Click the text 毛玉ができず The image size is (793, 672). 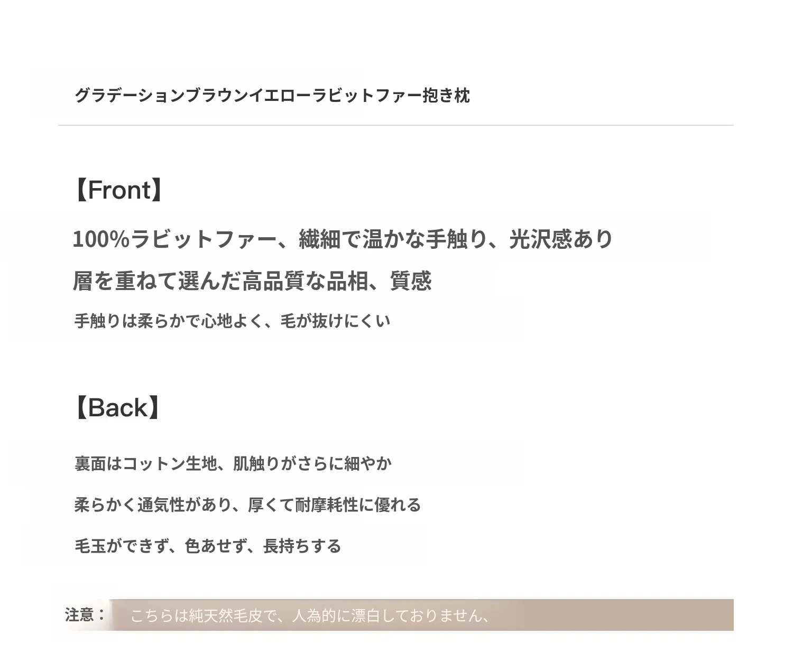(122, 546)
